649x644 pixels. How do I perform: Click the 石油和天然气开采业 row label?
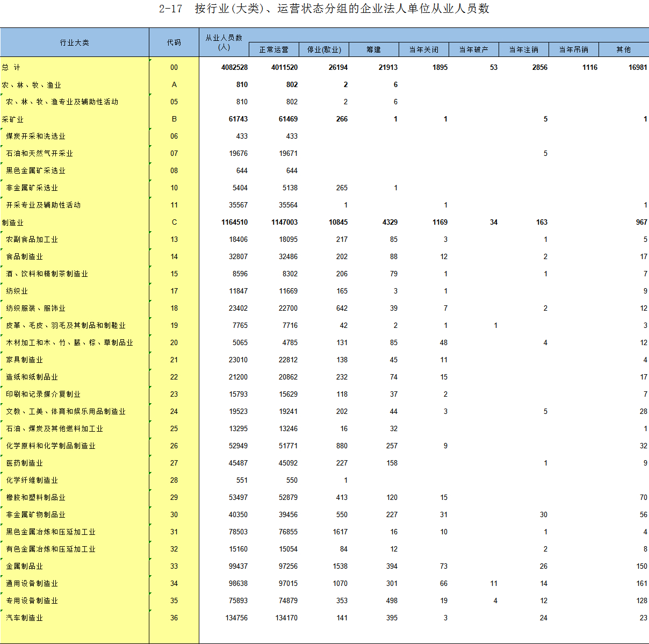coord(39,153)
